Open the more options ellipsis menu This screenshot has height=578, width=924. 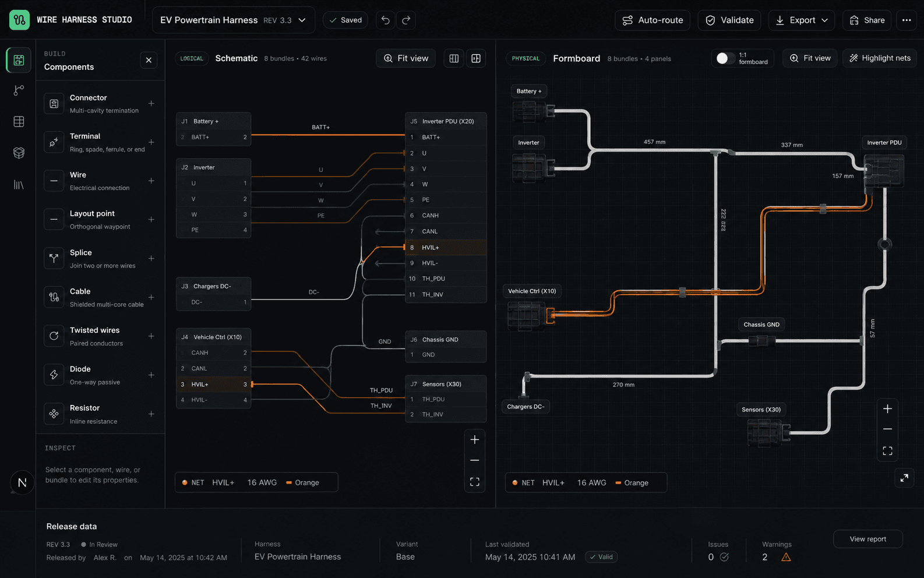[907, 20]
